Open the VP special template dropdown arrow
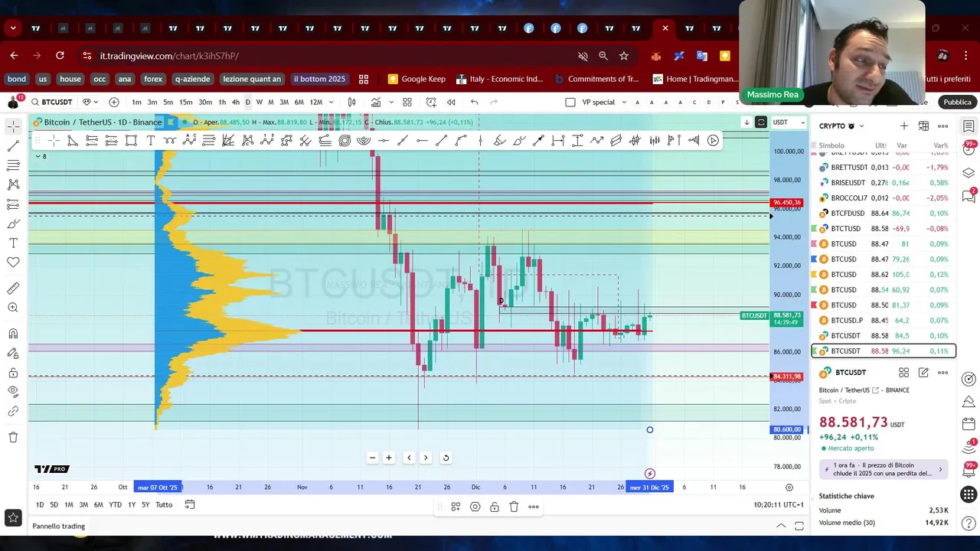Image resolution: width=980 pixels, height=551 pixels. [624, 103]
